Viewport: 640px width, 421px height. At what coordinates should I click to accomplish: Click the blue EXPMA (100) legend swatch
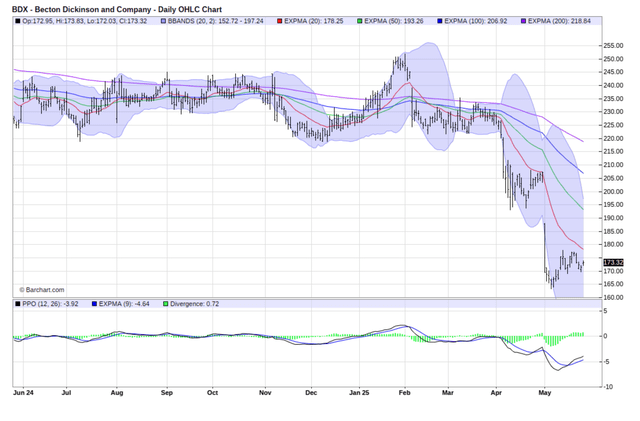(x=440, y=21)
